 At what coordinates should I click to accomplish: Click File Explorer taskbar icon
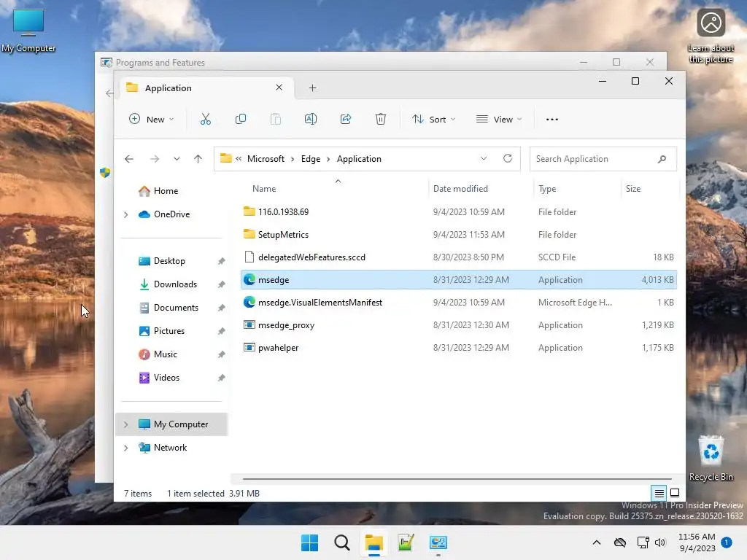click(374, 542)
